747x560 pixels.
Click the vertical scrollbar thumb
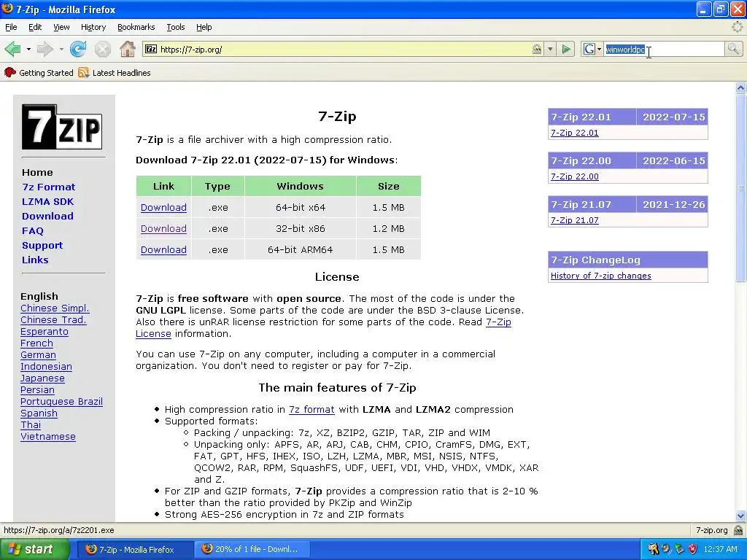pos(740,187)
